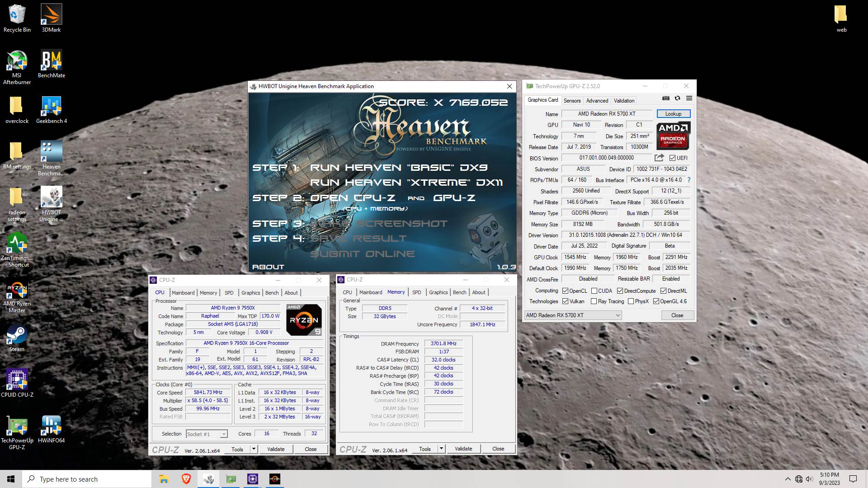Open the Tools dropdown arrow in Memory window
The width and height of the screenshot is (868, 488).
(441, 449)
